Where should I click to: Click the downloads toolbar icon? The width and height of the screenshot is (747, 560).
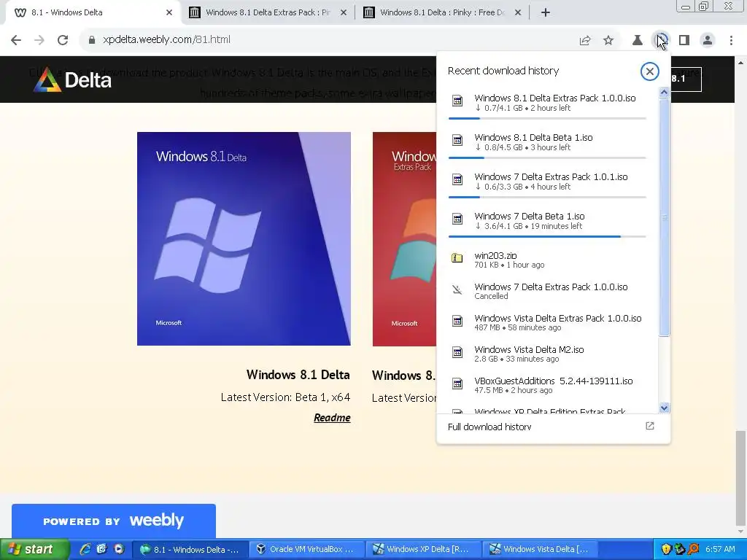click(x=661, y=40)
